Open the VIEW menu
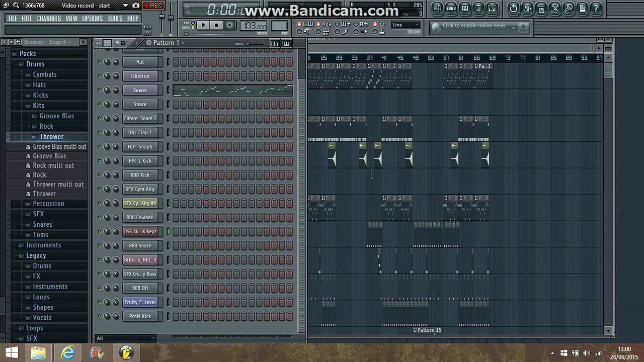This screenshot has width=644, height=362. [71, 19]
